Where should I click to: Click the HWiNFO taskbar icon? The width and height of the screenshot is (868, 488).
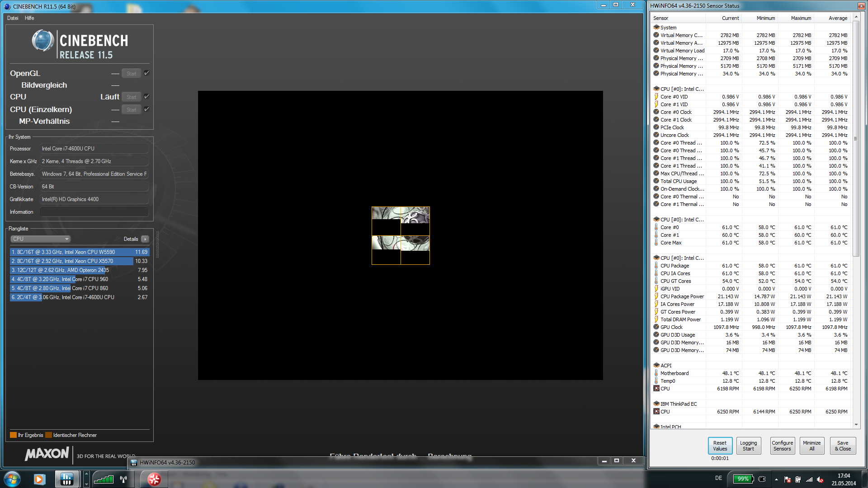coord(66,479)
